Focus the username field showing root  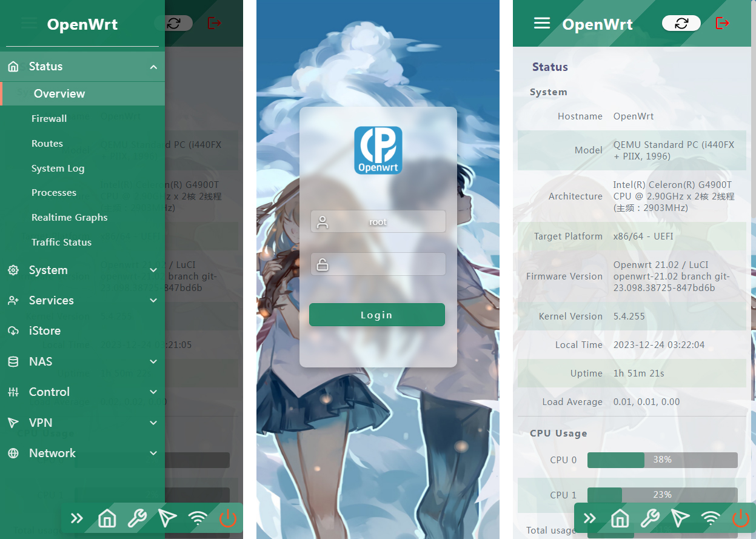(x=378, y=222)
